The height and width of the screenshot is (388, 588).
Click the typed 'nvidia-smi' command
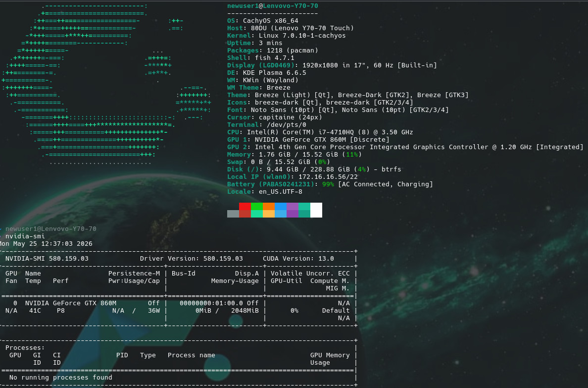pos(25,236)
